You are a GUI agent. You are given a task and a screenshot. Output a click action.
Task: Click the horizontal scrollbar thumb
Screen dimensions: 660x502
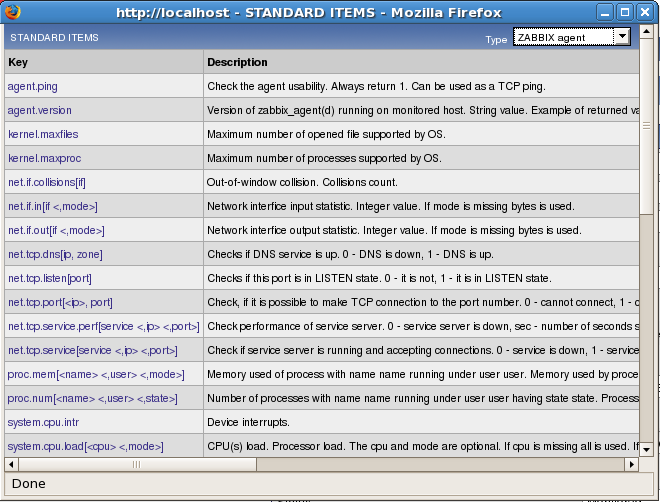[x=137, y=465]
